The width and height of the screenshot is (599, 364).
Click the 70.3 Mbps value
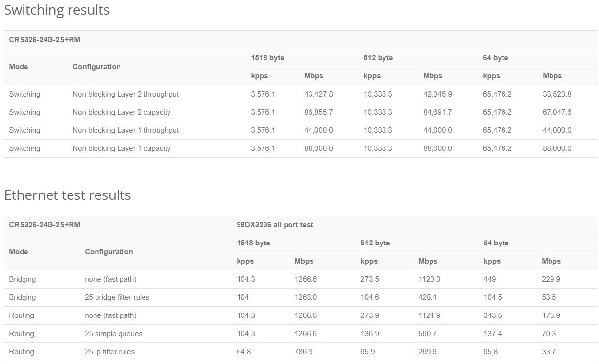[x=549, y=334]
